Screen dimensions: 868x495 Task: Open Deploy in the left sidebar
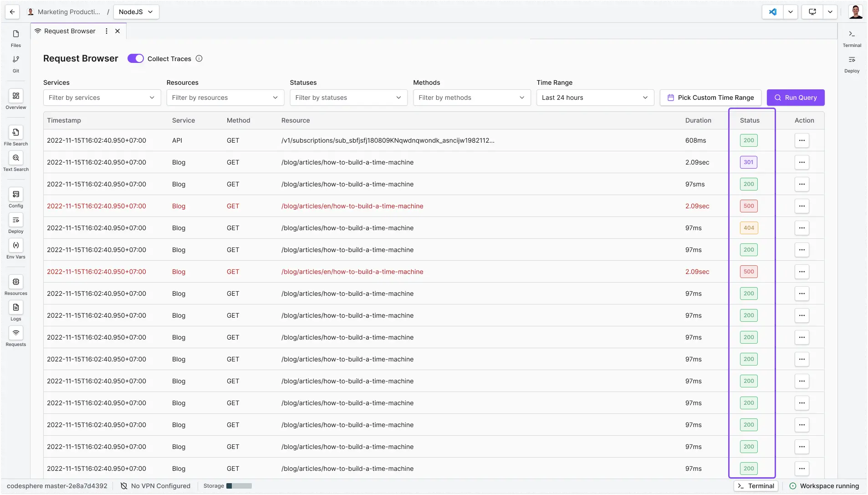16,223
